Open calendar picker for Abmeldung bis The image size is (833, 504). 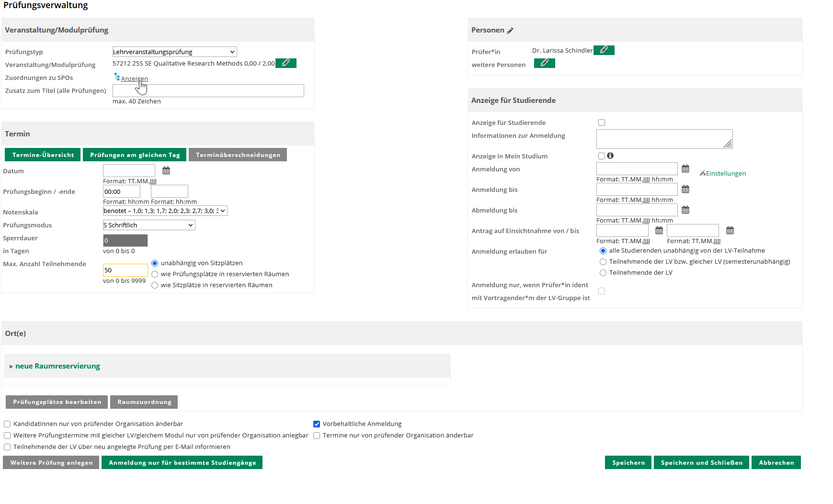(685, 210)
